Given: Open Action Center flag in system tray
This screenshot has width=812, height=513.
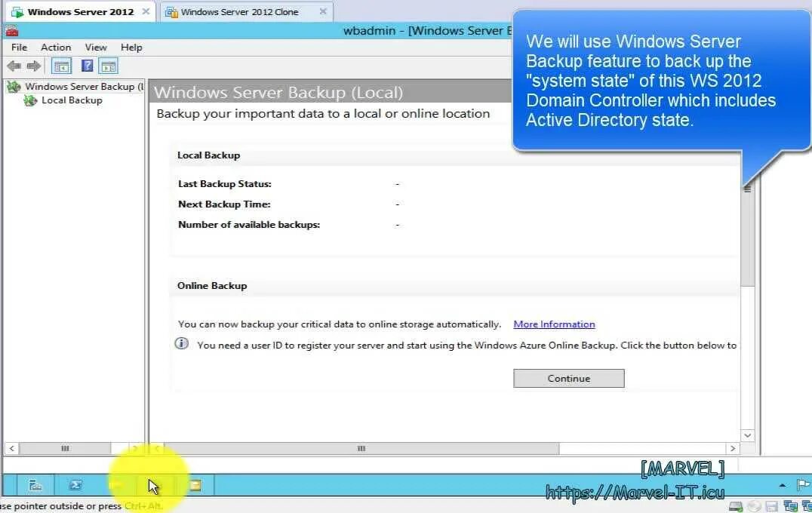Looking at the screenshot, I should tap(803, 485).
